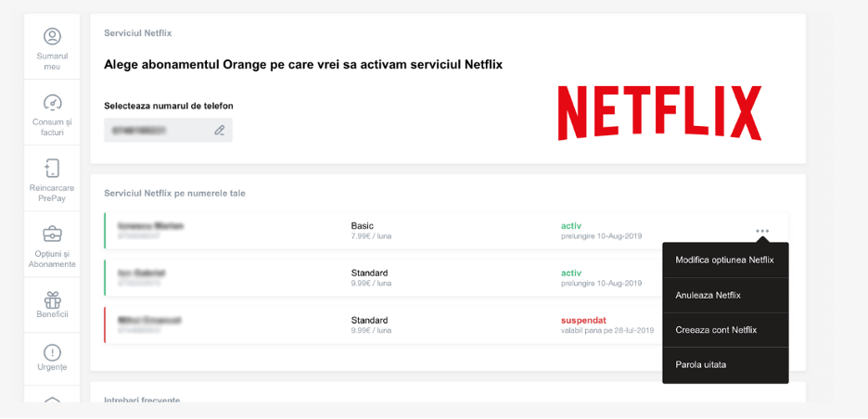Click Creeaza cont Netflix menu entry
This screenshot has width=868, height=419.
tap(716, 330)
